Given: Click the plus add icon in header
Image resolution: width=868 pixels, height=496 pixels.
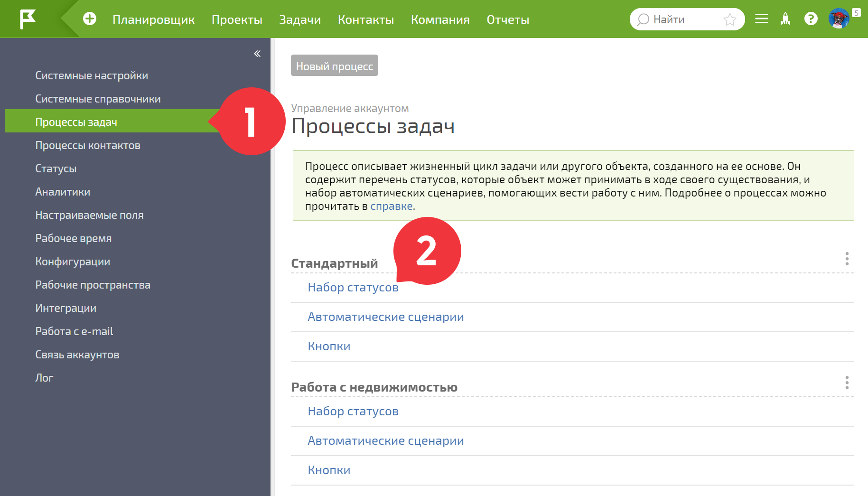Looking at the screenshot, I should point(90,19).
